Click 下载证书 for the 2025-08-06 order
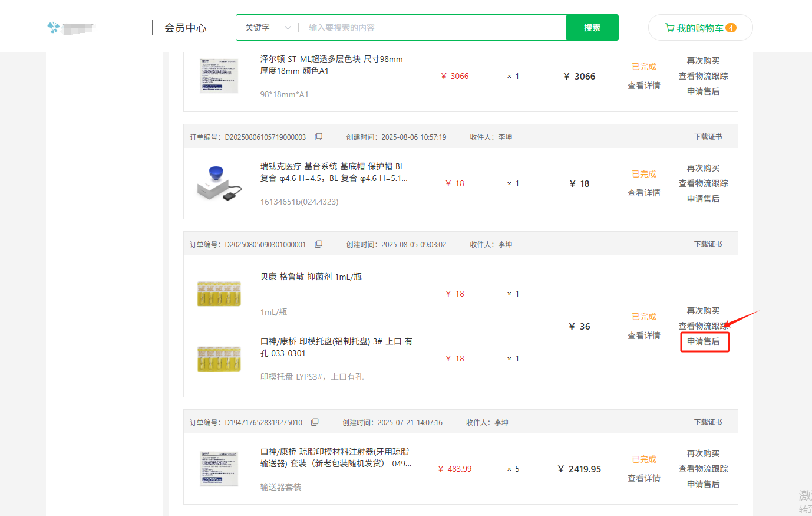Screen dimensions: 812x516 tap(708, 137)
